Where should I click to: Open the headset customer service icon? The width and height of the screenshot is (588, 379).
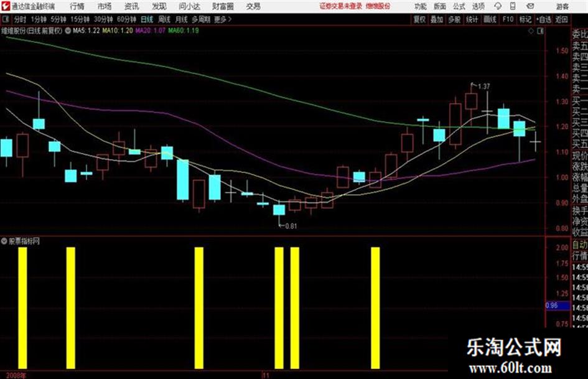[x=498, y=6]
